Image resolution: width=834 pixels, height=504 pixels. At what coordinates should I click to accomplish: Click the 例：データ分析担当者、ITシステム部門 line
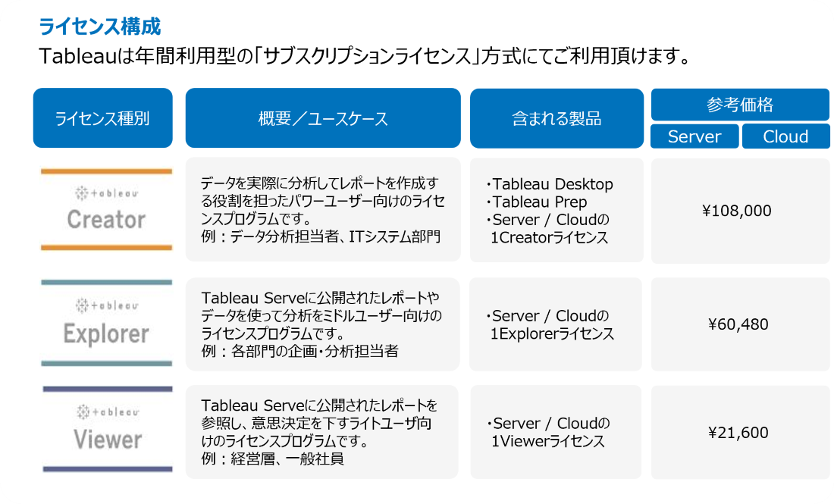pos(321,236)
